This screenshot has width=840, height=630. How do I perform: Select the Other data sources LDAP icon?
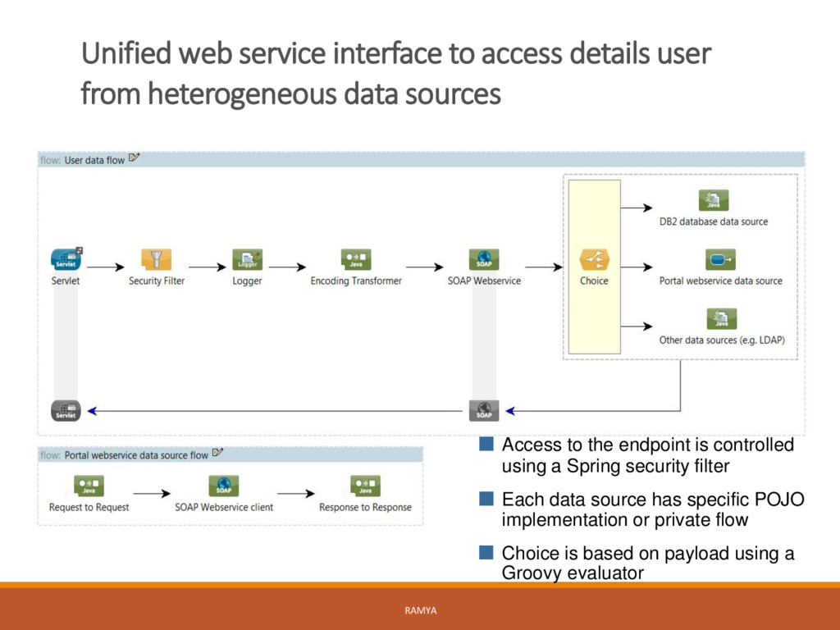[722, 319]
